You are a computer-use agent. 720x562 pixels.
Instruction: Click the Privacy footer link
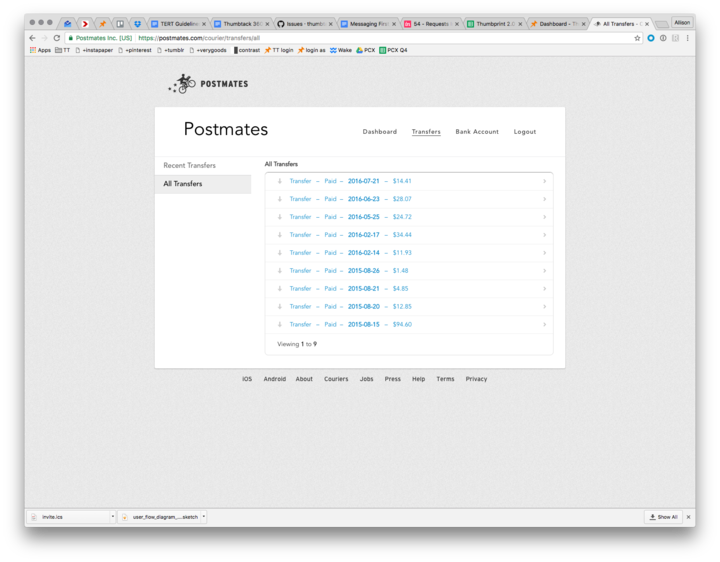coord(476,379)
